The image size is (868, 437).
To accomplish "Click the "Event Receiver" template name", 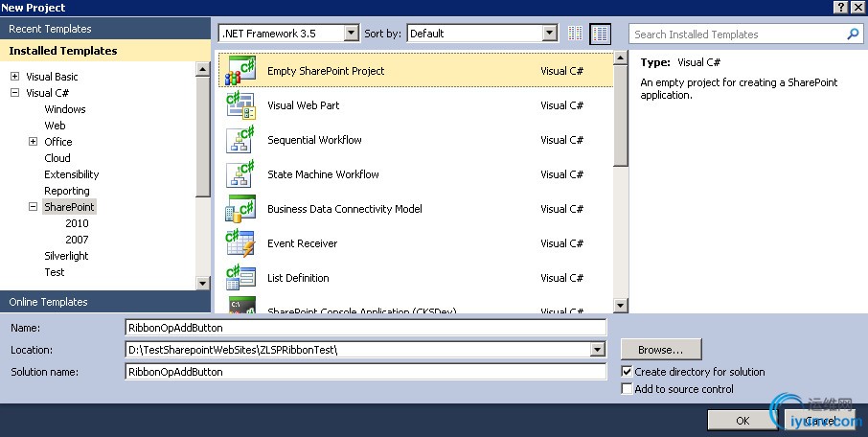I will pyautogui.click(x=302, y=243).
